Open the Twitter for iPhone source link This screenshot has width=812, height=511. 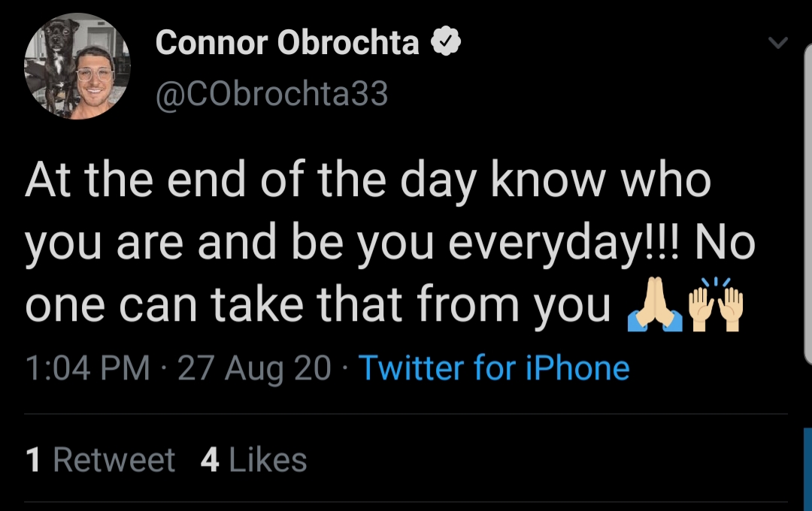(x=494, y=368)
